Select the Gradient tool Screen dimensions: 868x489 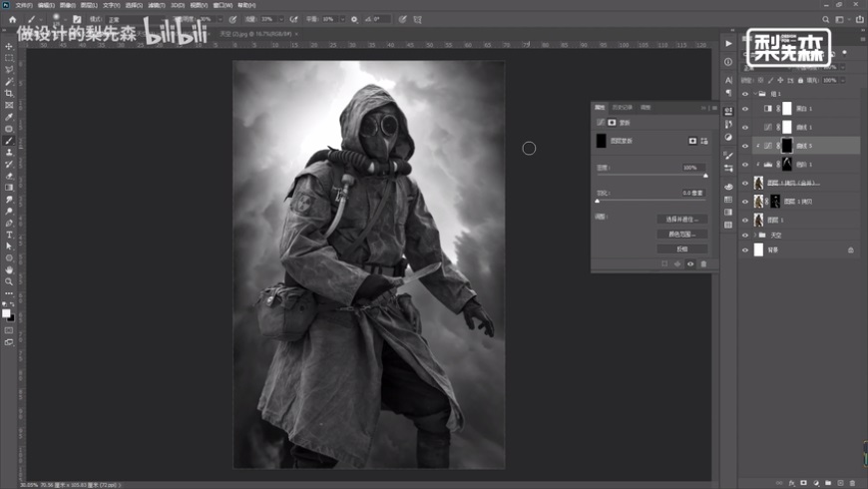[x=9, y=188]
